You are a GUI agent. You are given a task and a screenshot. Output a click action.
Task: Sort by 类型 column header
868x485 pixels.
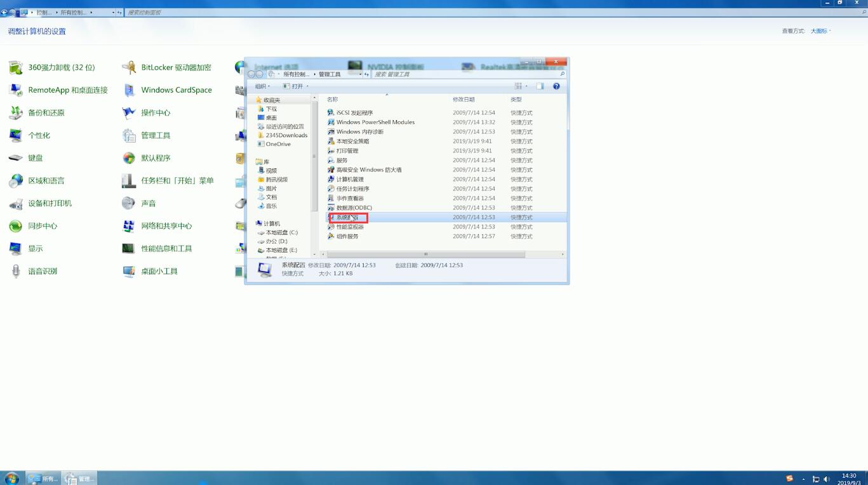(x=516, y=100)
